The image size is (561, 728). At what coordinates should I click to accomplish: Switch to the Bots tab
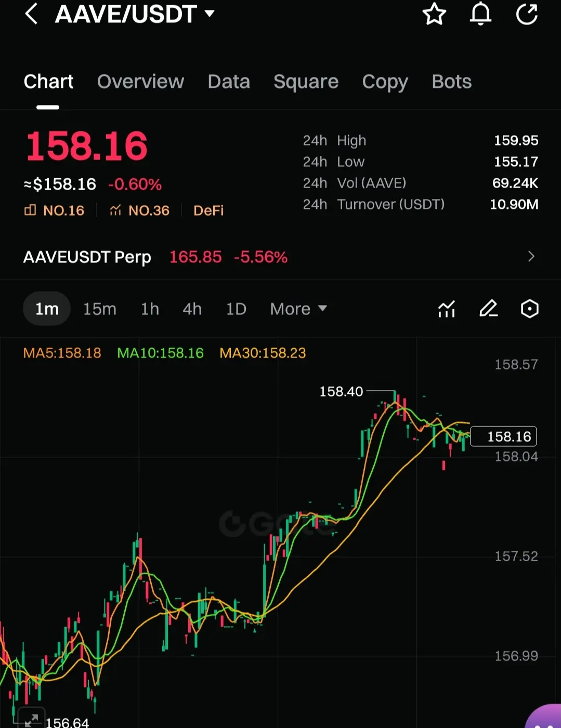pos(451,82)
